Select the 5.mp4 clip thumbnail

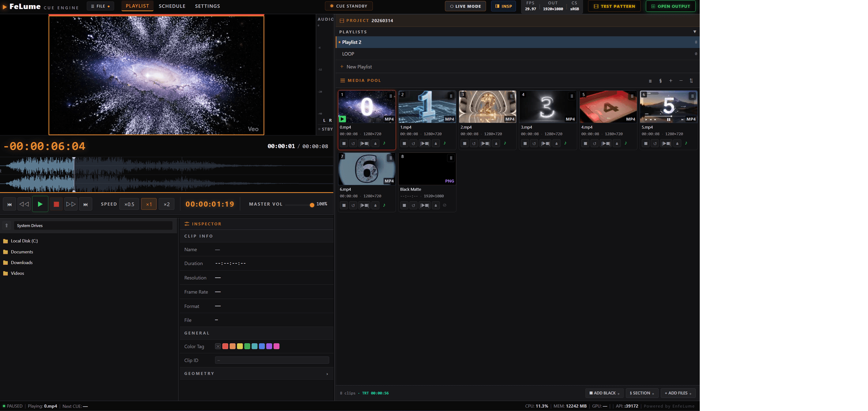tap(669, 106)
